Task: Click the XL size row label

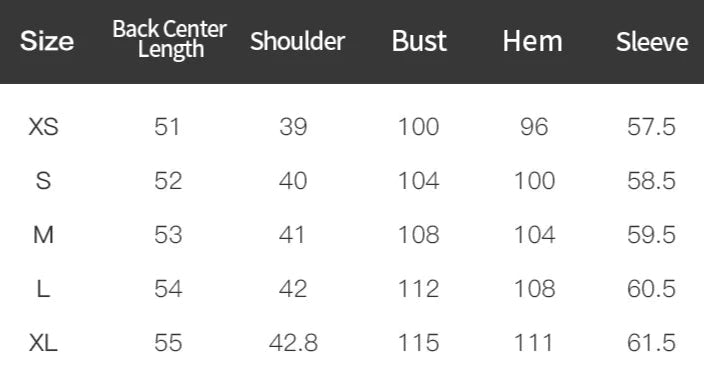Action: coord(43,343)
